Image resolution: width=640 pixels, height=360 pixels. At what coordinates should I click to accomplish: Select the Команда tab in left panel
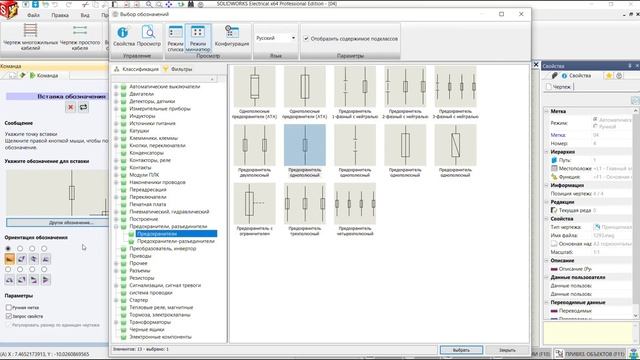tap(44, 76)
